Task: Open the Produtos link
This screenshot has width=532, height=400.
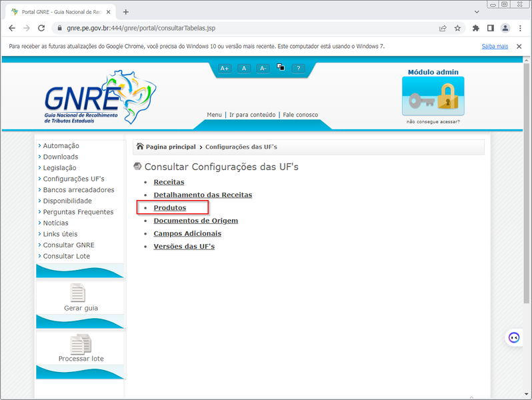Action: tap(170, 207)
